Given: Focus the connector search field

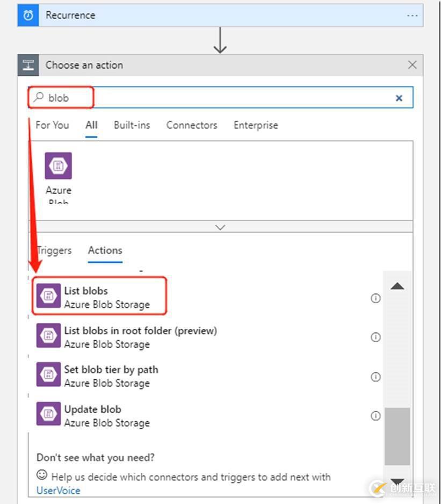Looking at the screenshot, I should (x=220, y=97).
